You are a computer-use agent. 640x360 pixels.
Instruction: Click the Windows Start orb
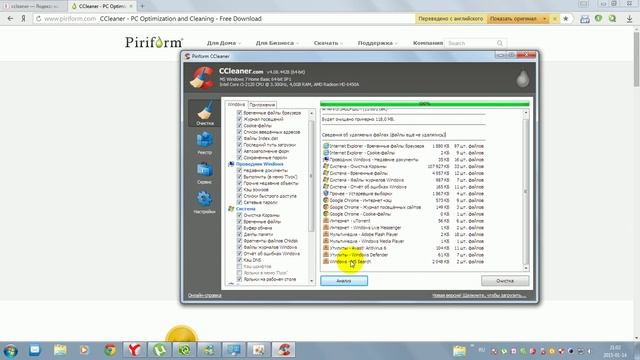click(x=10, y=351)
